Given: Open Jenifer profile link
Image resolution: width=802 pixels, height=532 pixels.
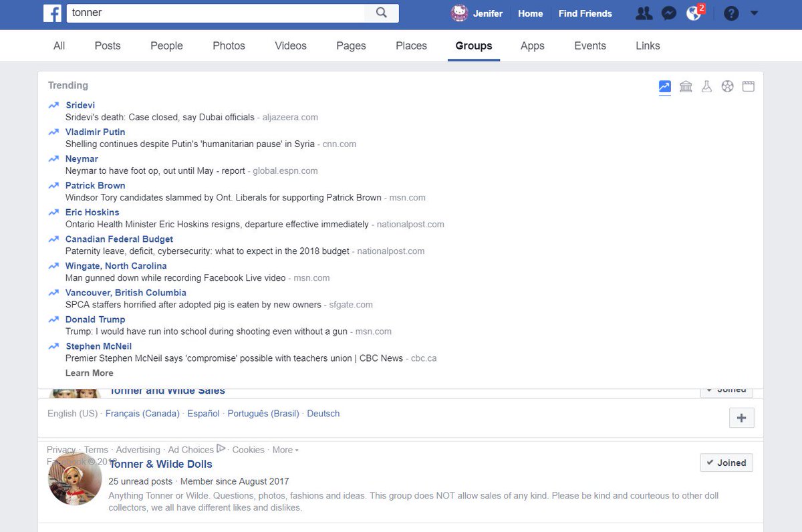Looking at the screenshot, I should click(488, 13).
